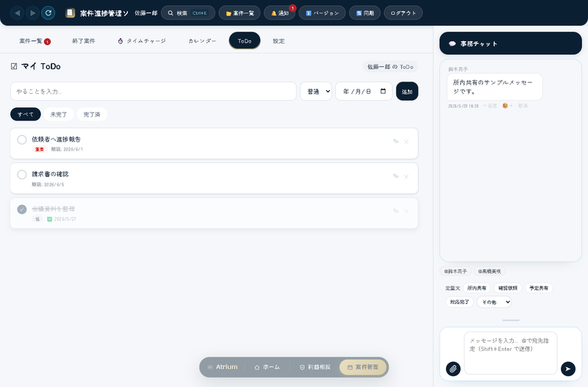Insert 対応完了 template phrase

point(460,302)
